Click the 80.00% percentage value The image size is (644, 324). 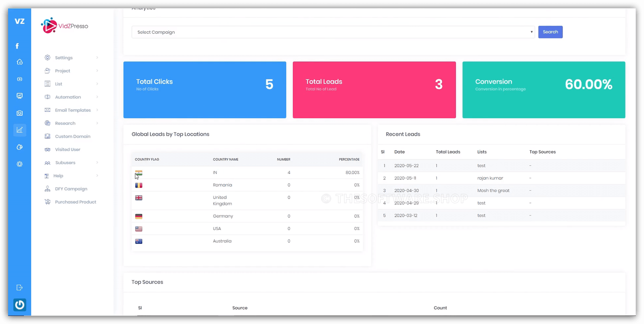pyautogui.click(x=352, y=173)
